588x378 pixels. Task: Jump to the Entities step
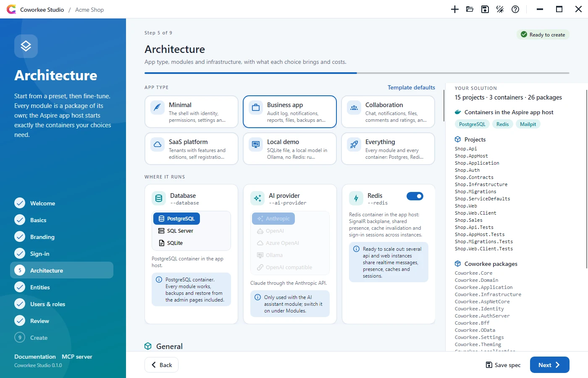[x=62, y=287]
